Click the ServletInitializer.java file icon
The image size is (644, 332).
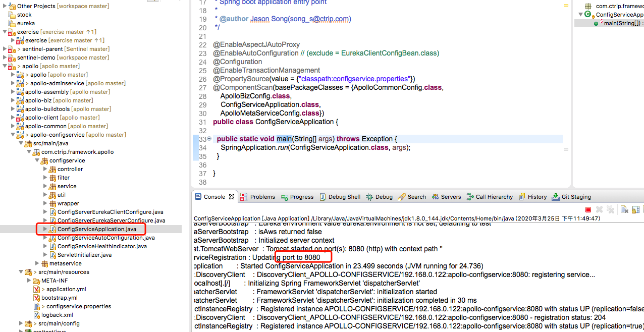coord(52,255)
